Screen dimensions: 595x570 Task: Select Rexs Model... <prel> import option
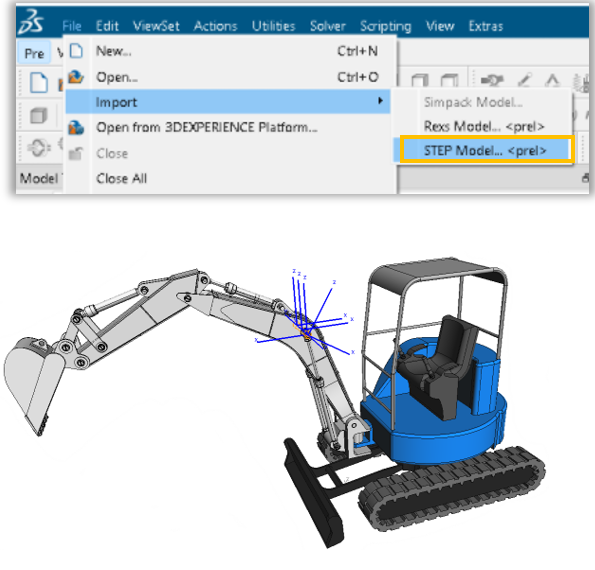482,126
